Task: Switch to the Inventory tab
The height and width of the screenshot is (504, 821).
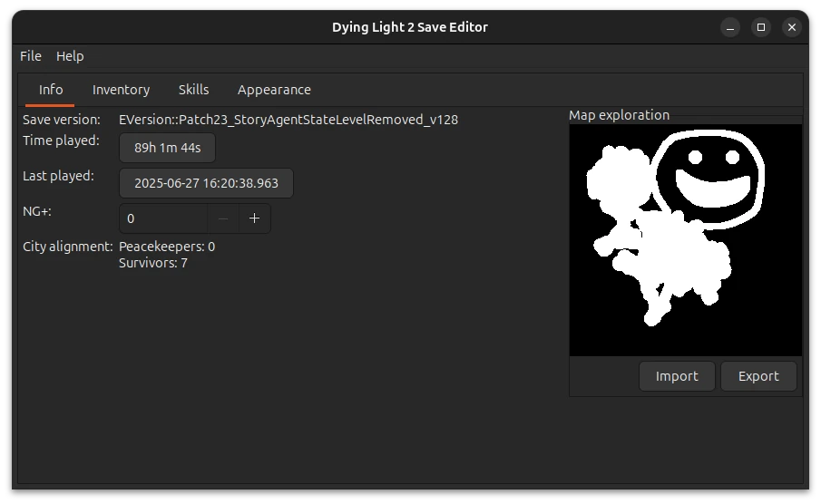Action: [121, 90]
